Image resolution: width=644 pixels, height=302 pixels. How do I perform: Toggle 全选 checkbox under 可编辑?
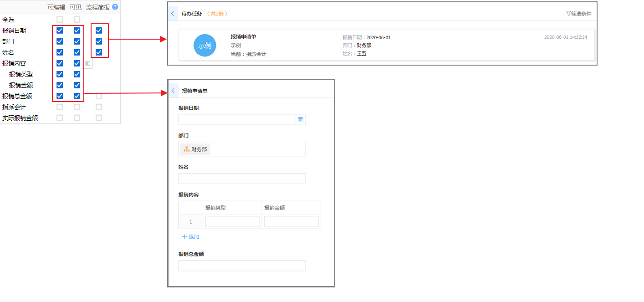60,20
